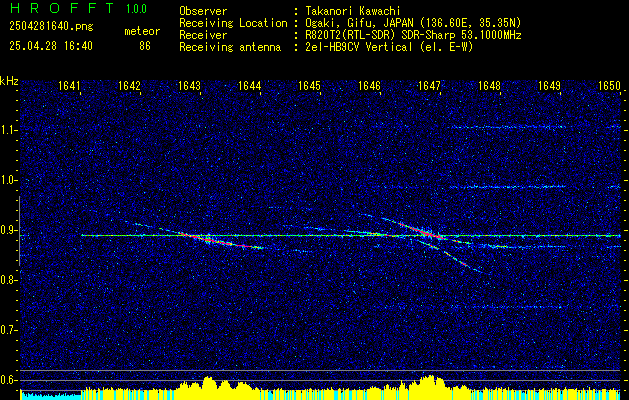The height and width of the screenshot is (400, 629).
Task: Click the horizontal trace at 1.1 kHz
Action: pos(509,127)
